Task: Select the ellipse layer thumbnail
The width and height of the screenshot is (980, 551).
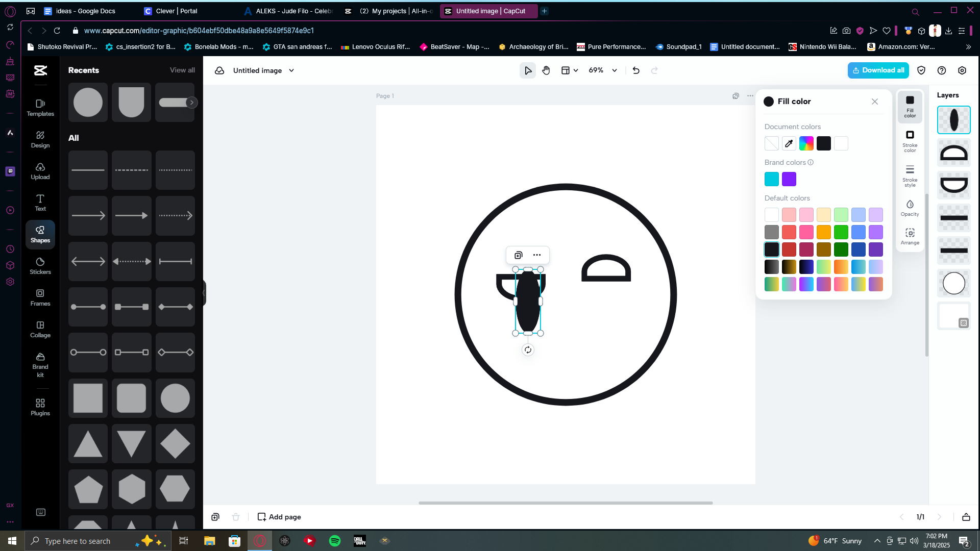Action: click(x=953, y=120)
